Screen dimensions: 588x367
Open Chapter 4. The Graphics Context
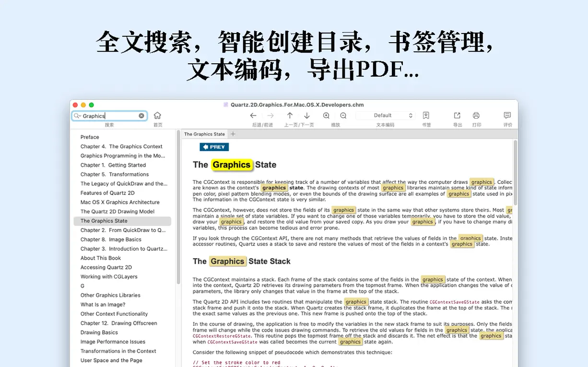[x=121, y=147]
